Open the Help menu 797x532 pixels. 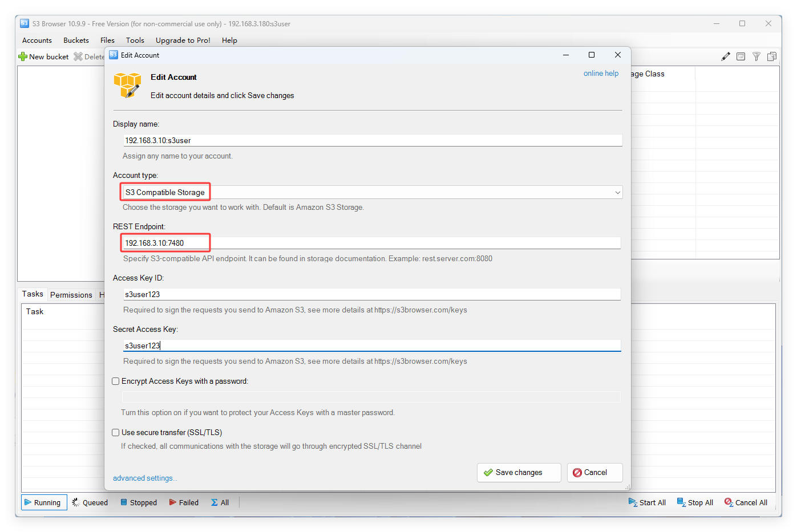click(x=229, y=40)
